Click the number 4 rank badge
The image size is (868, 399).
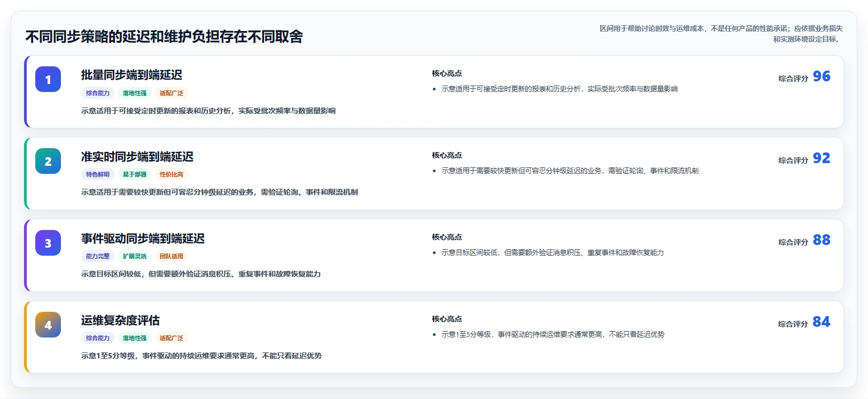point(48,325)
